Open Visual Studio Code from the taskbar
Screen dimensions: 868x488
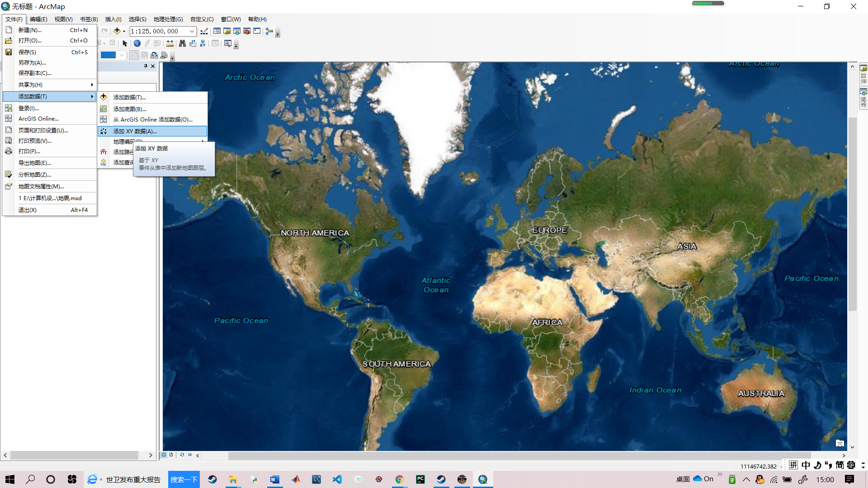(x=337, y=479)
